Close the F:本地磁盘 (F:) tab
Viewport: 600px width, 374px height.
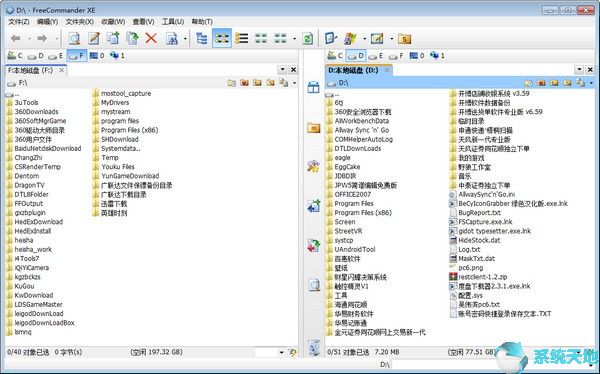[61, 70]
